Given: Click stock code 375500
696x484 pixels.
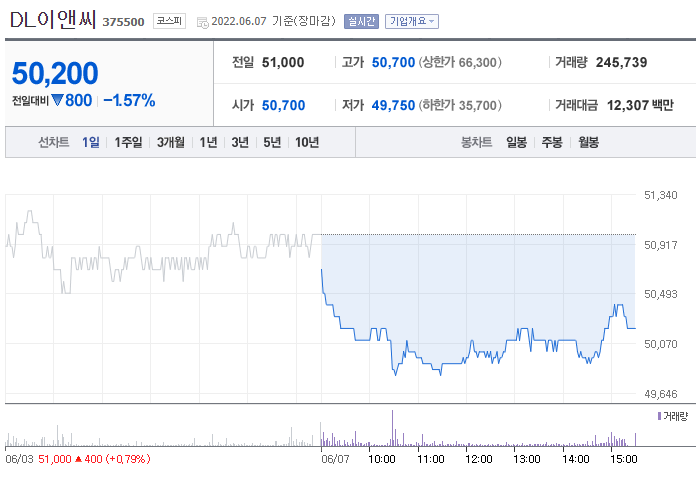Looking at the screenshot, I should click(x=123, y=22).
